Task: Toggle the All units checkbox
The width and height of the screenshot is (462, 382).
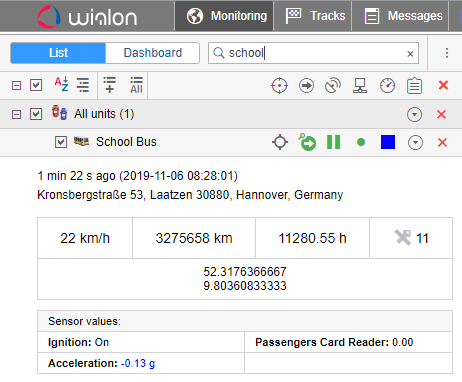Action: pos(36,114)
